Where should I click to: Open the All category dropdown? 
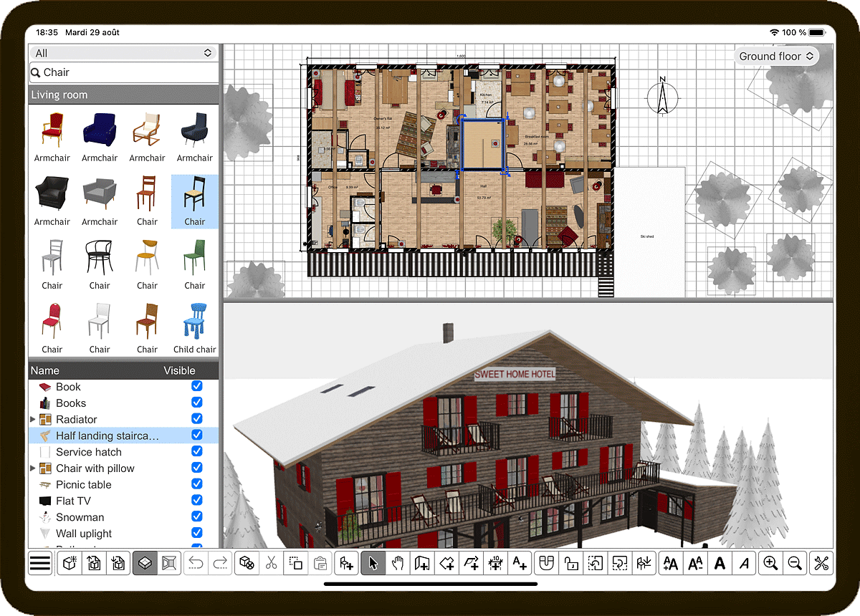[x=123, y=53]
